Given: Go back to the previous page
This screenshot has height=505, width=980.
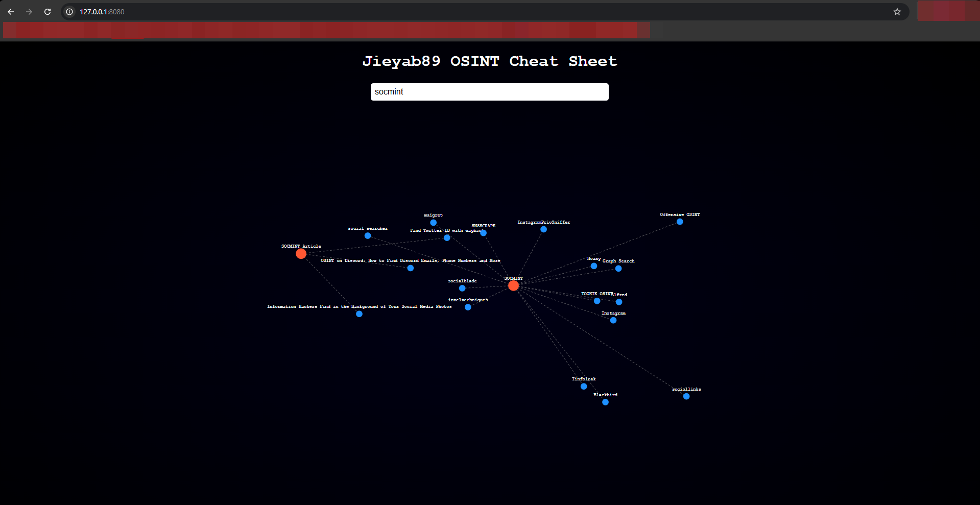Looking at the screenshot, I should (x=11, y=12).
